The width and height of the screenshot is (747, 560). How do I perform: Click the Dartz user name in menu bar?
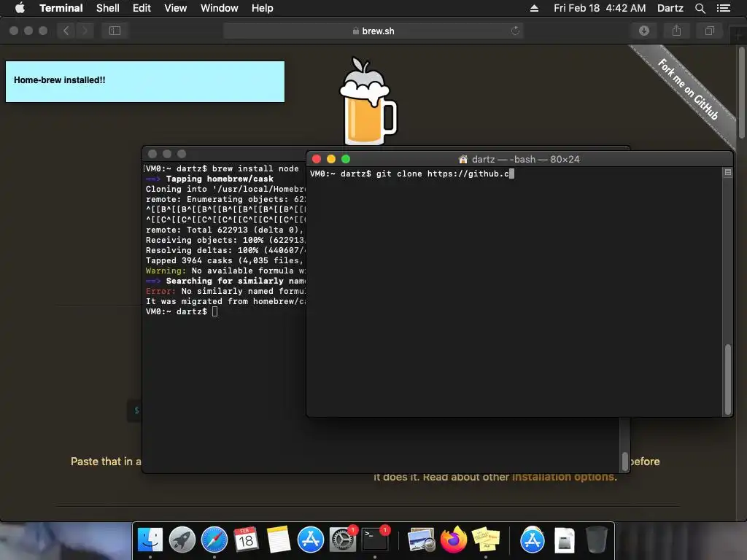[x=670, y=8]
